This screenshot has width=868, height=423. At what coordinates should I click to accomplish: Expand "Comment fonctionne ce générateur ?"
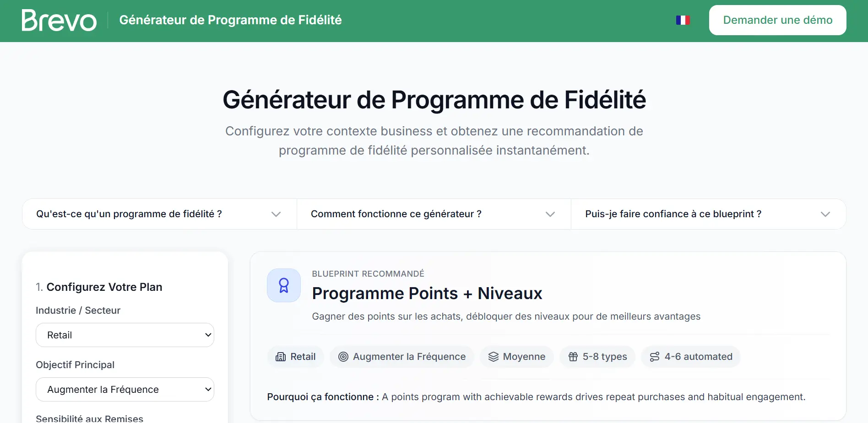433,214
